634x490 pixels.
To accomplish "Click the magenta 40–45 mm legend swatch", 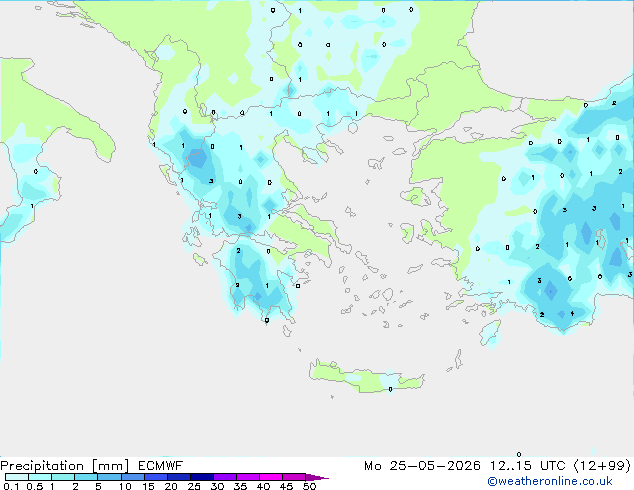I will (x=271, y=477).
